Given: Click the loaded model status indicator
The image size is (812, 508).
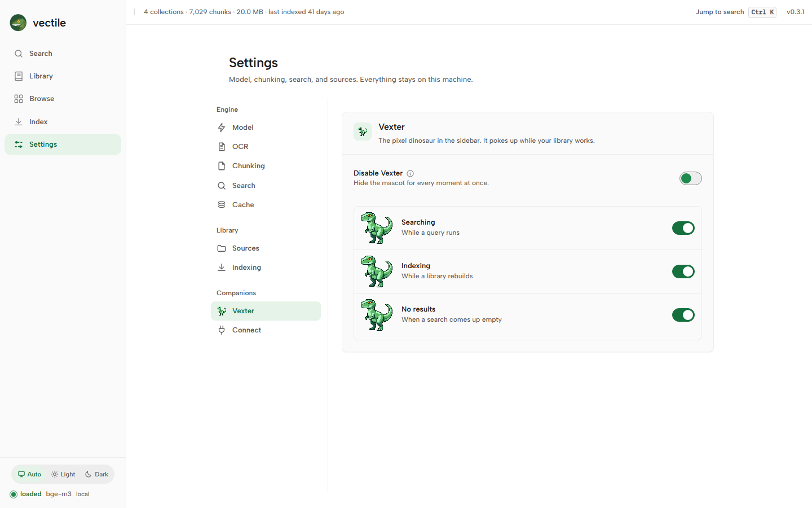Looking at the screenshot, I should coord(26,494).
